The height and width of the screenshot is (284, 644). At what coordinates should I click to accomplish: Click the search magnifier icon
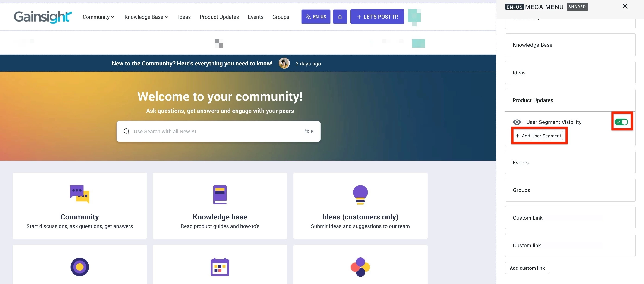[x=127, y=131]
